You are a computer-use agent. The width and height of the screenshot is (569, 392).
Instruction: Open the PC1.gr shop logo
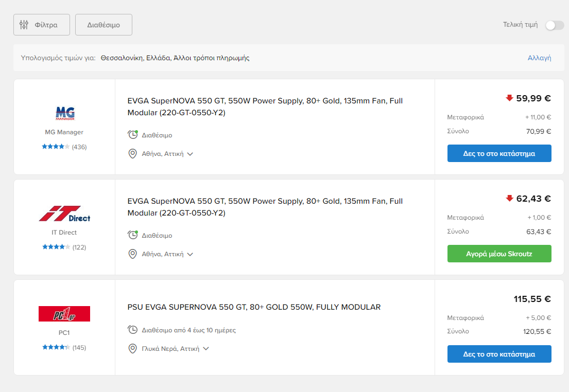click(64, 314)
